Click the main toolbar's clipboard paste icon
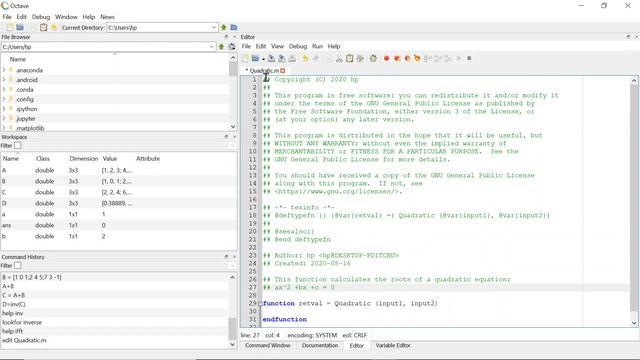The width and height of the screenshot is (640, 360). pyautogui.click(x=43, y=27)
